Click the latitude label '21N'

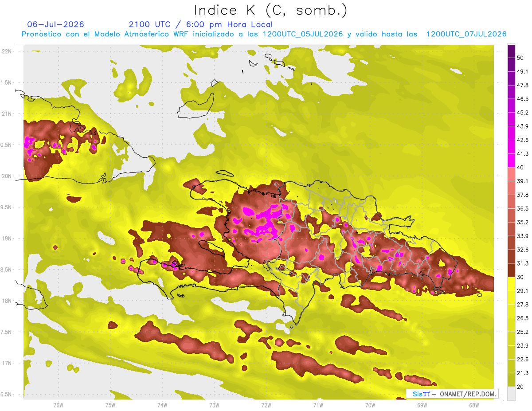click(x=7, y=114)
